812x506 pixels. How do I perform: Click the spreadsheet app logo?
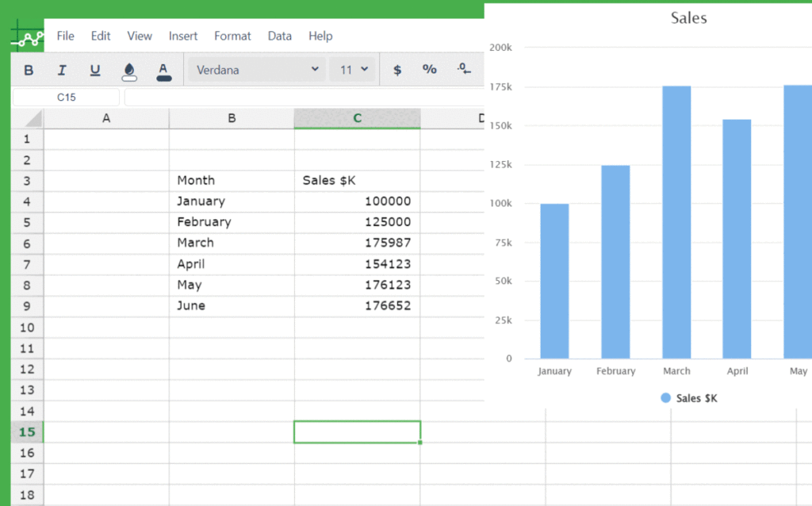point(26,34)
